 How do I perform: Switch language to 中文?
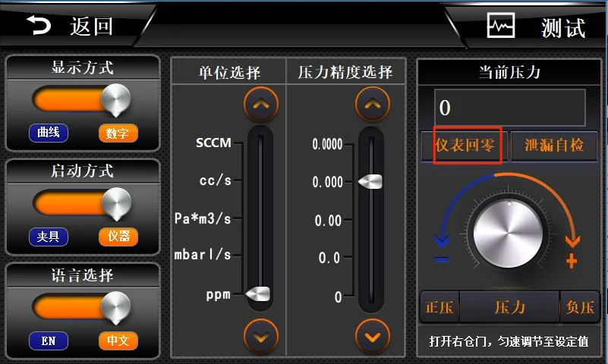click(118, 340)
